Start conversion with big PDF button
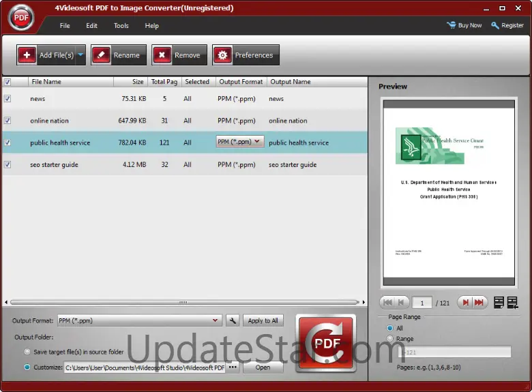Screen dimensions: 532x392 [326, 344]
